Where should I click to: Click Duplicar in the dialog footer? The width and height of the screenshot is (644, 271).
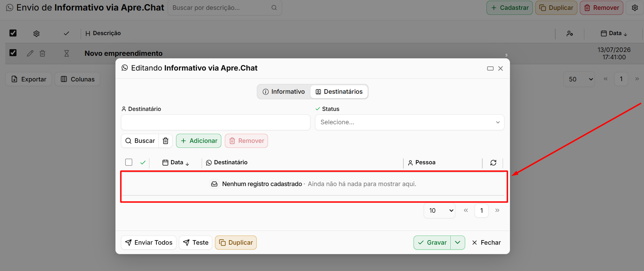click(236, 243)
